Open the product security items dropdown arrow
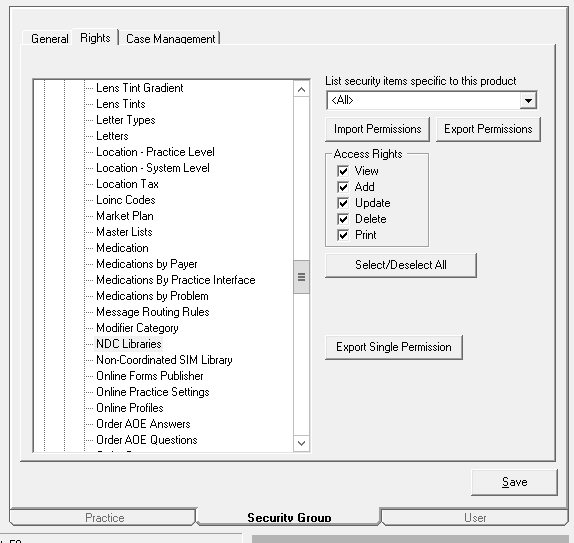 coord(528,100)
